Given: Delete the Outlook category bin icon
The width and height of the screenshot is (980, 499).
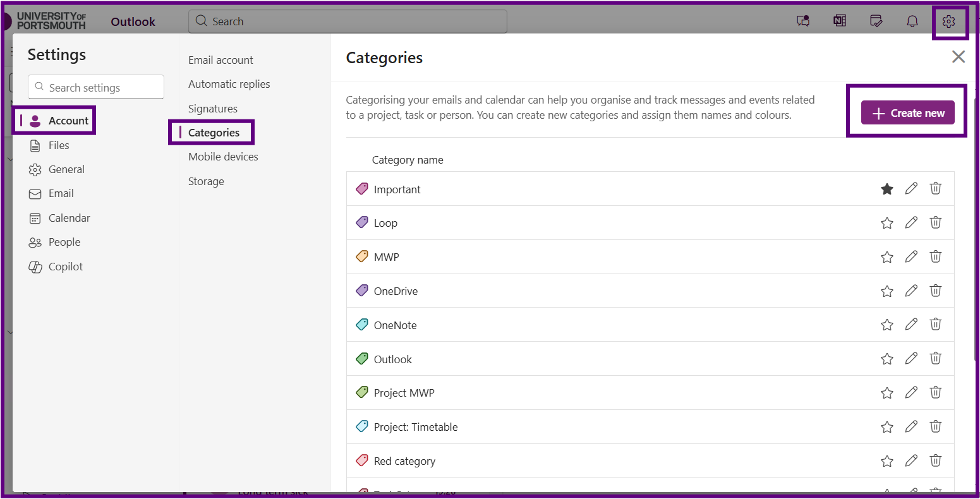Looking at the screenshot, I should tap(936, 359).
